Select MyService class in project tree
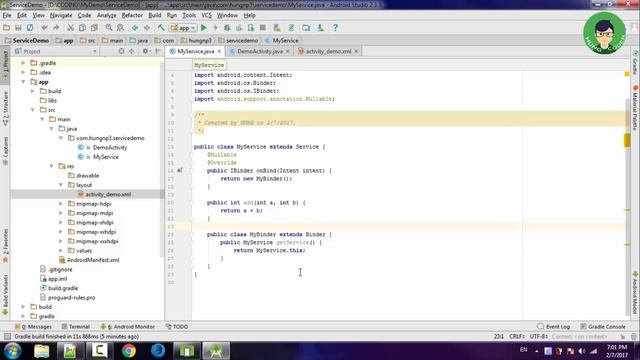This screenshot has height=360, width=640. (x=106, y=157)
